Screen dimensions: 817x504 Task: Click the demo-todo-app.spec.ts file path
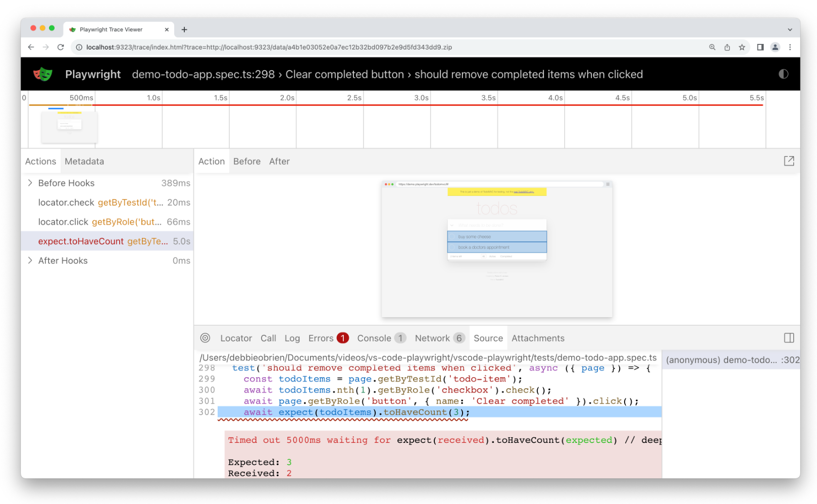pos(428,358)
